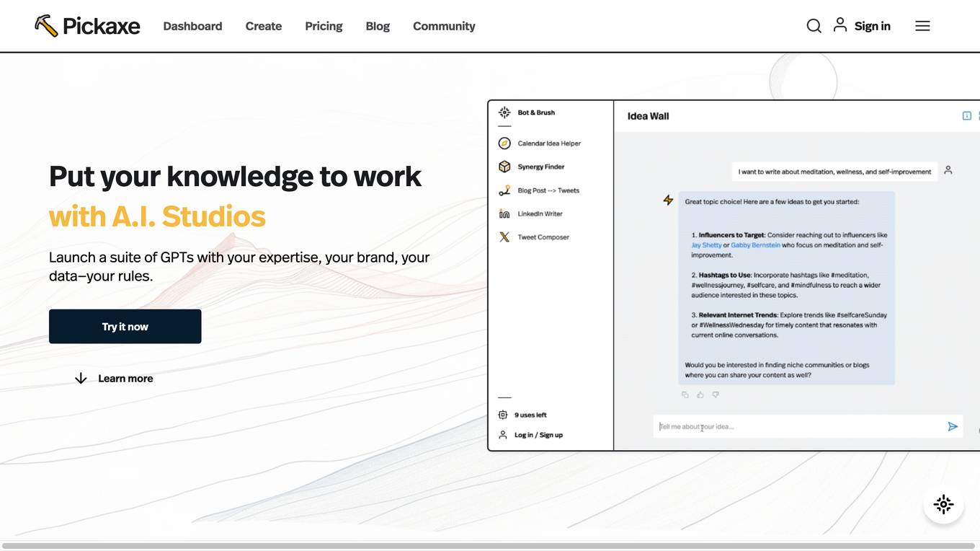The height and width of the screenshot is (551, 980).
Task: Click Log in / Sign up link
Action: pos(538,435)
